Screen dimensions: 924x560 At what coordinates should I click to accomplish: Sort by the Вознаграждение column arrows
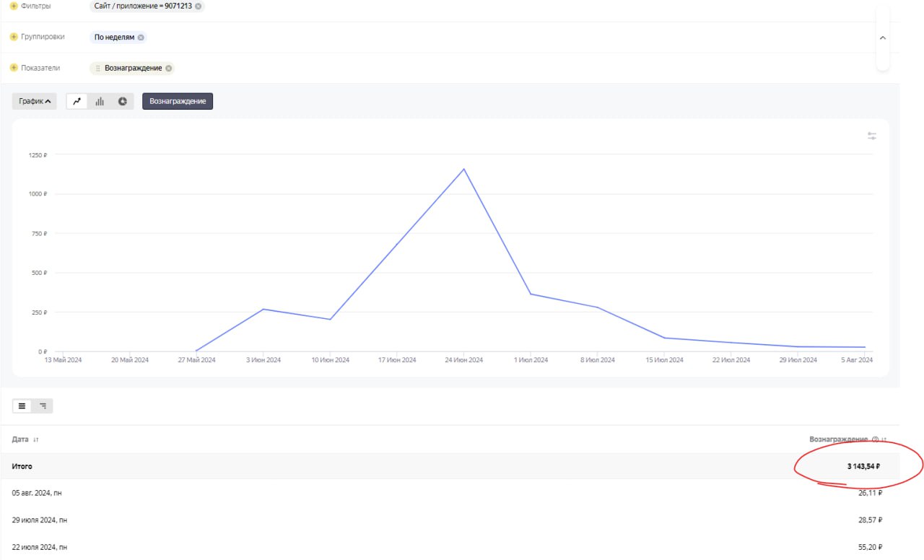[884, 439]
